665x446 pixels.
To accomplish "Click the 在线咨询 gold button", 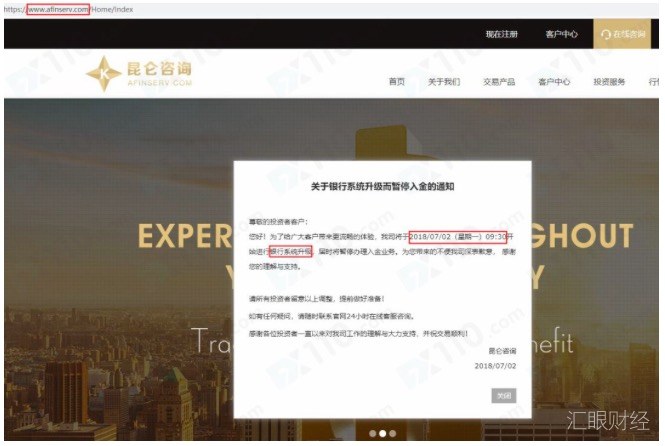I will click(x=622, y=34).
